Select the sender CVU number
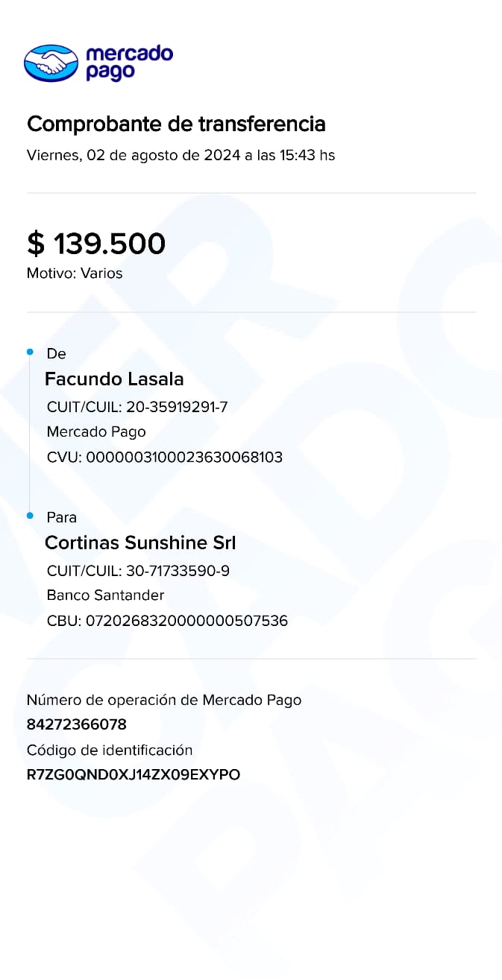This screenshot has height=980, width=502. (165, 458)
